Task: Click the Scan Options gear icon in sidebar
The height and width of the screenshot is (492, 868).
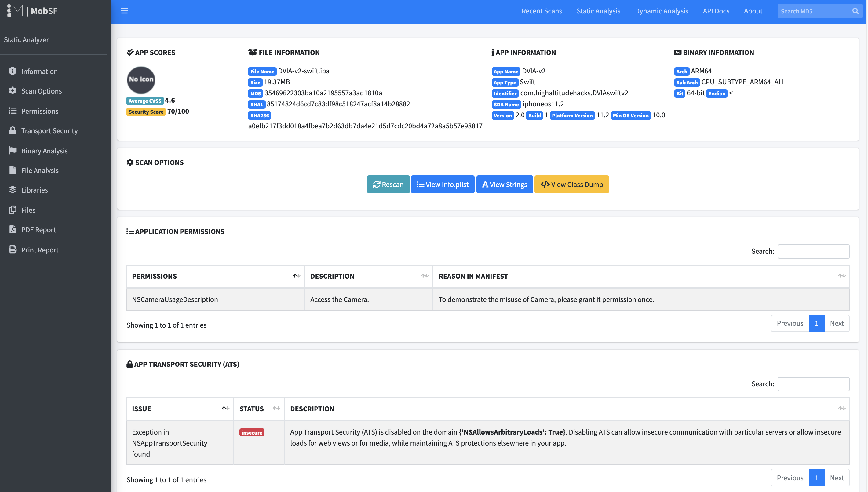Action: click(13, 90)
